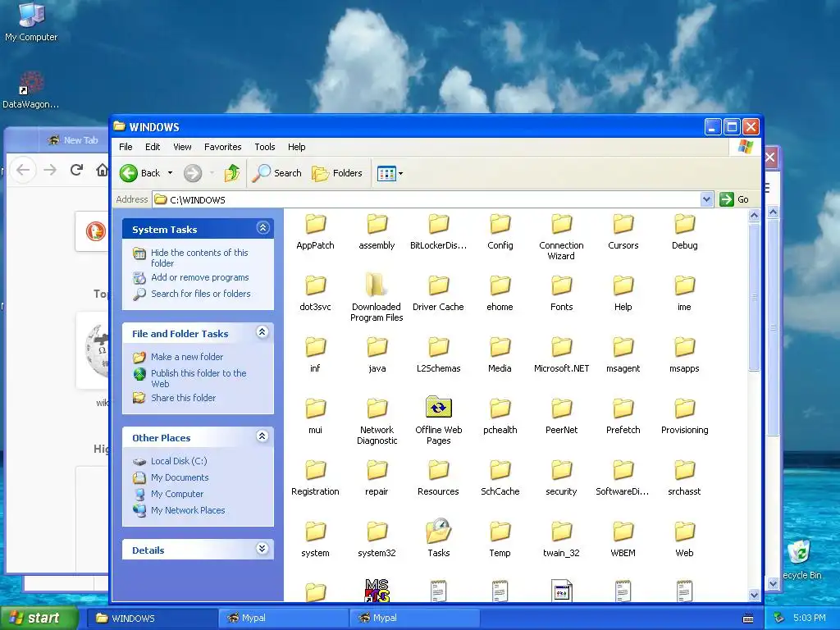Screen dimensions: 840x630
Task: Select the Media folder
Action: (500, 354)
